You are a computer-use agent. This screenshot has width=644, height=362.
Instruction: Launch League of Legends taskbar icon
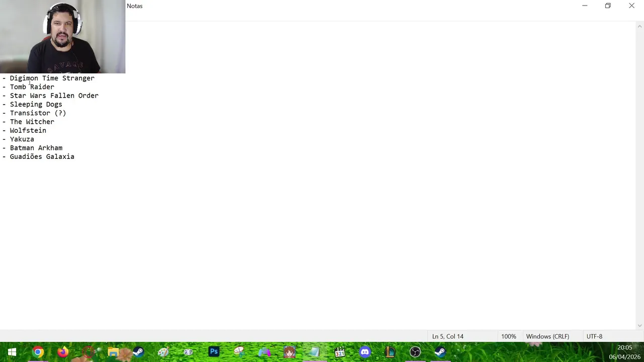(390, 352)
